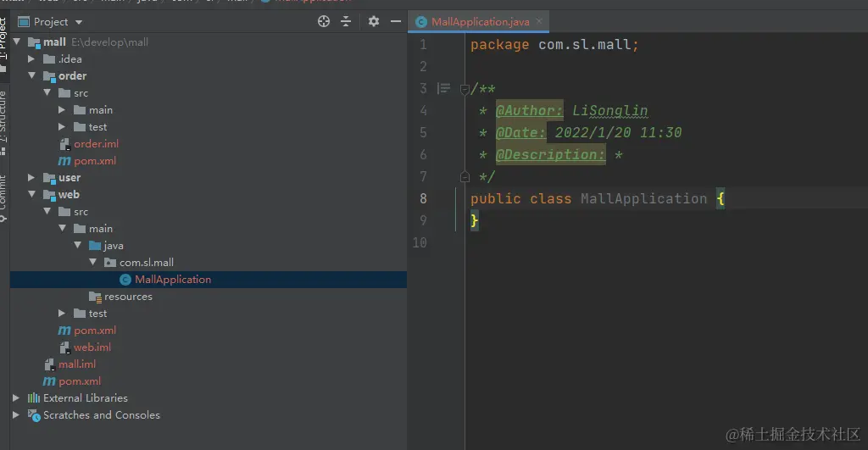Open Project panel settings gear
The image size is (868, 450).
click(374, 21)
